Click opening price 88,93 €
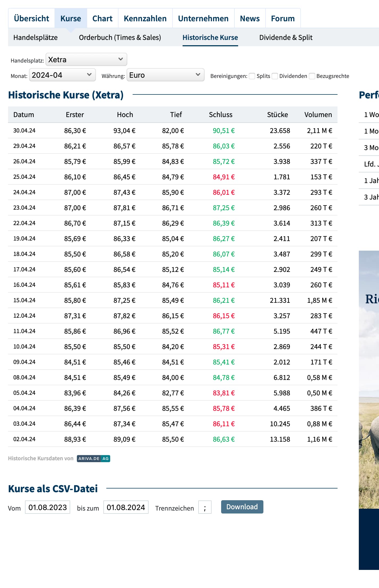This screenshot has width=379, height=588. tap(75, 439)
